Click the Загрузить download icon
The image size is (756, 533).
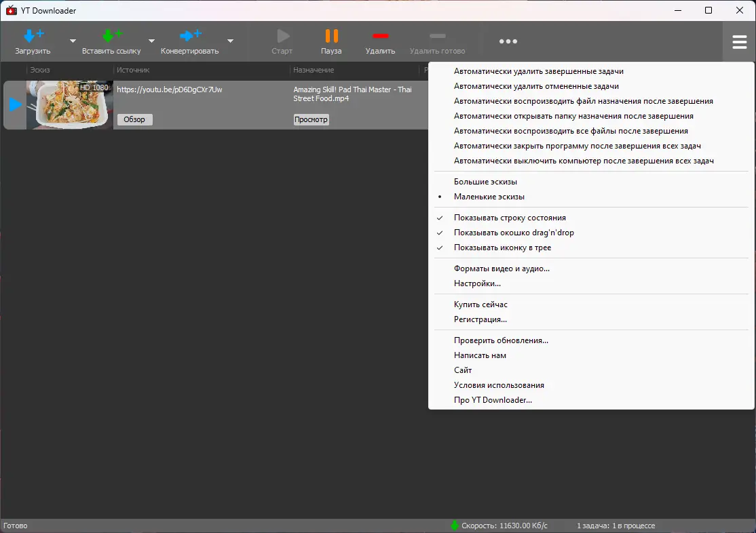click(33, 36)
